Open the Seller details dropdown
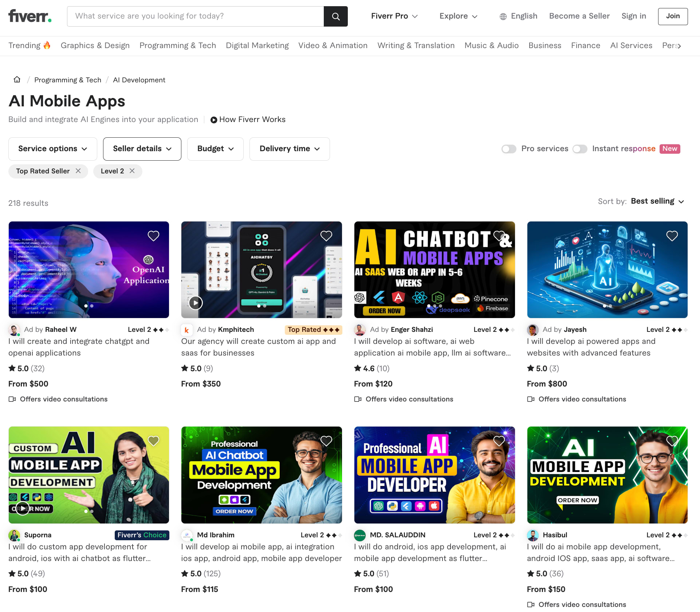700x612 pixels. [x=142, y=149]
